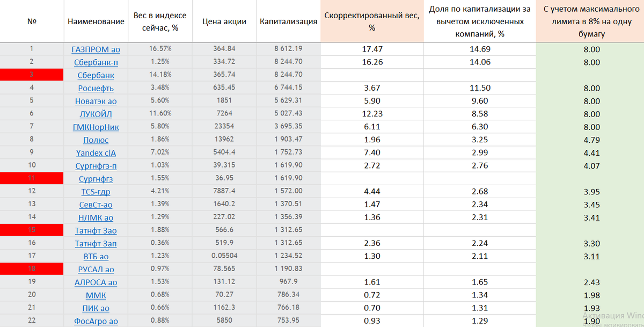Open the Сбербанк-п link

96,62
